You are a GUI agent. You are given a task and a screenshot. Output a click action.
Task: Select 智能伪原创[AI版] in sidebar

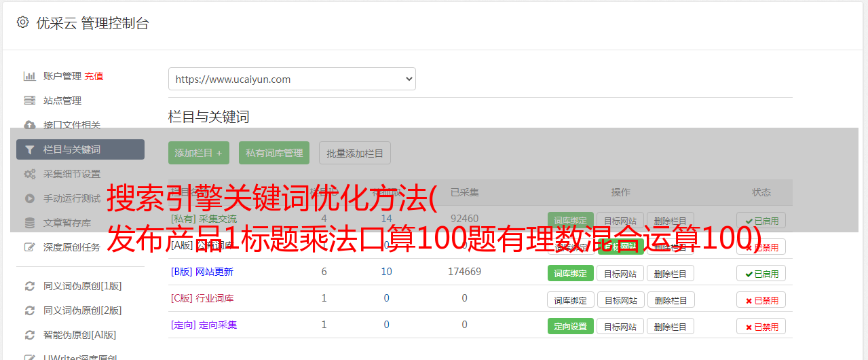[x=80, y=335]
